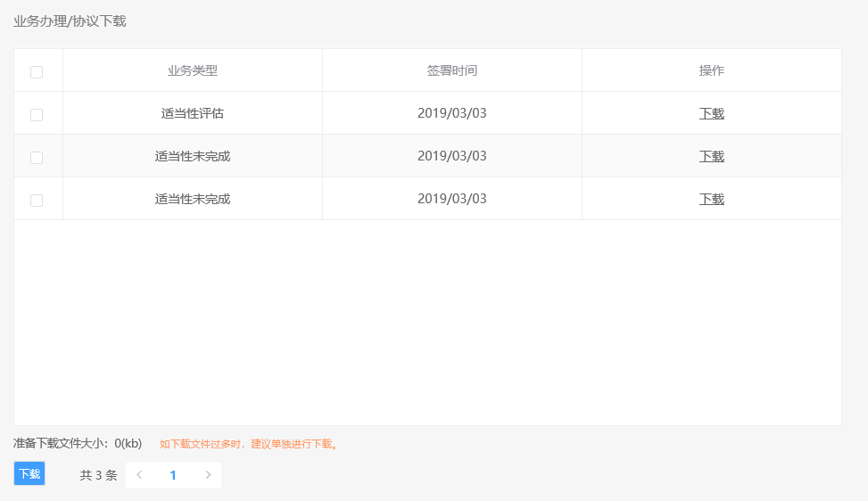Go to next page using right arrow
868x501 pixels.
(208, 475)
